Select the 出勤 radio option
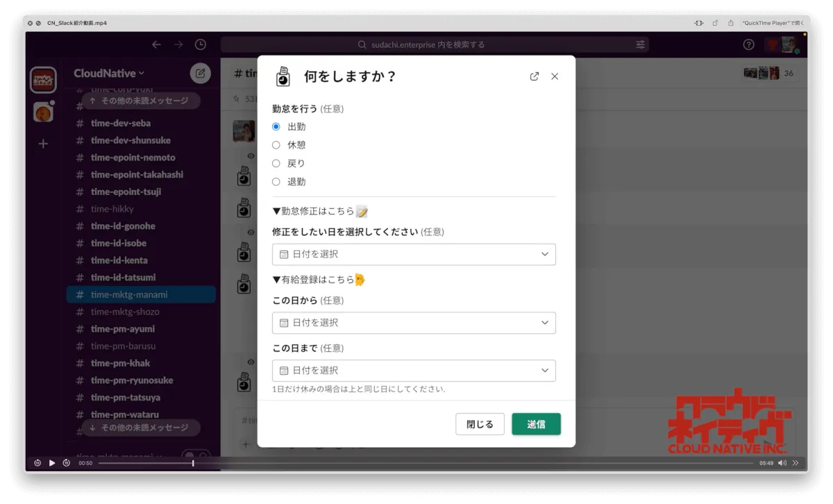833x504 pixels. tap(276, 127)
